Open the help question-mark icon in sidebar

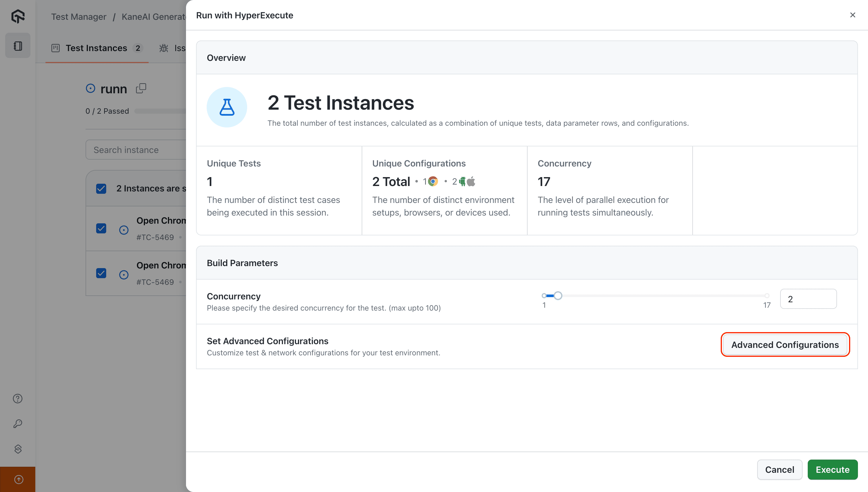[17, 398]
